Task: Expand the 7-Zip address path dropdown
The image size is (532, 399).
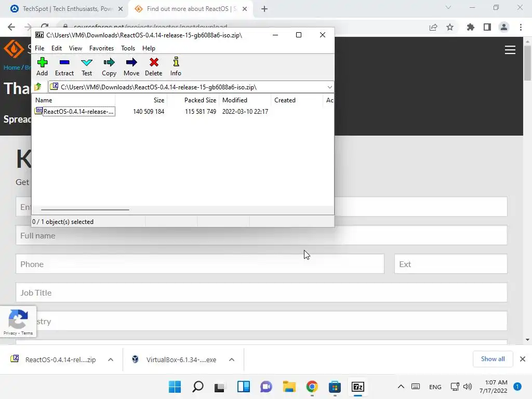Action: coord(329,87)
